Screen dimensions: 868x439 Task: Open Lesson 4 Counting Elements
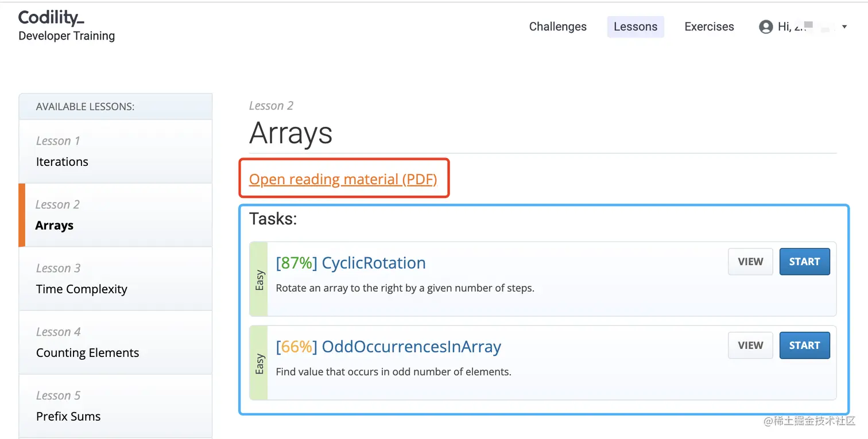coord(115,343)
